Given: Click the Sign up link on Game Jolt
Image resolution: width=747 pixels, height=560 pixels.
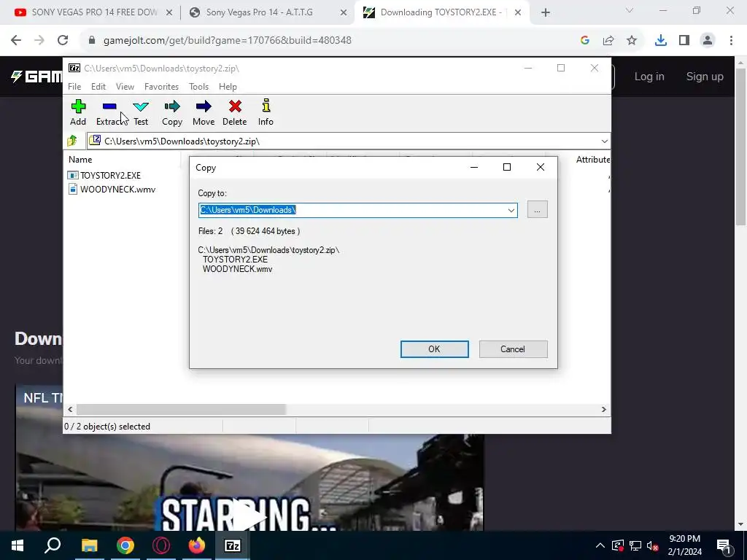Looking at the screenshot, I should (705, 77).
